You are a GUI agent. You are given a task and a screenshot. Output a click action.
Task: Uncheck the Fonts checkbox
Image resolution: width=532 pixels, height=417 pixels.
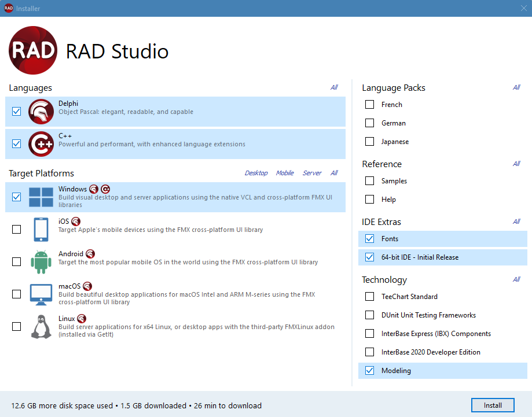click(369, 239)
